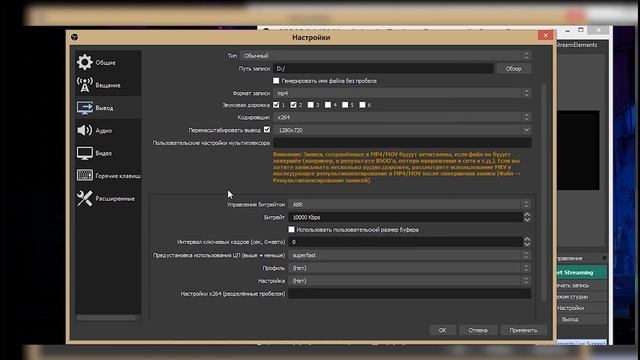Open the Тип dropdown showing Обычный
This screenshot has height=360, width=640.
(x=385, y=56)
